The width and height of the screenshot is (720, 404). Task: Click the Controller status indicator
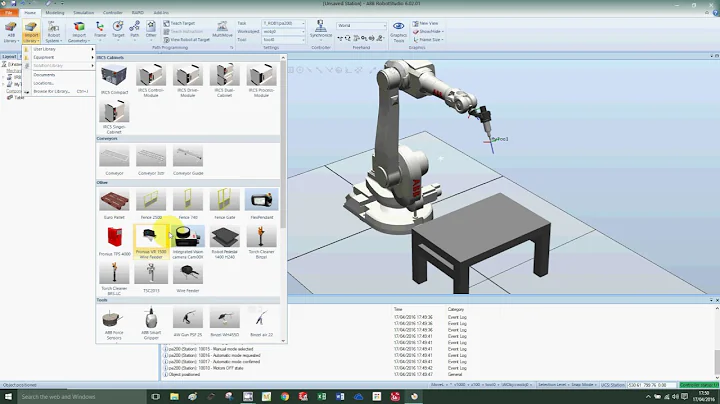click(x=699, y=385)
